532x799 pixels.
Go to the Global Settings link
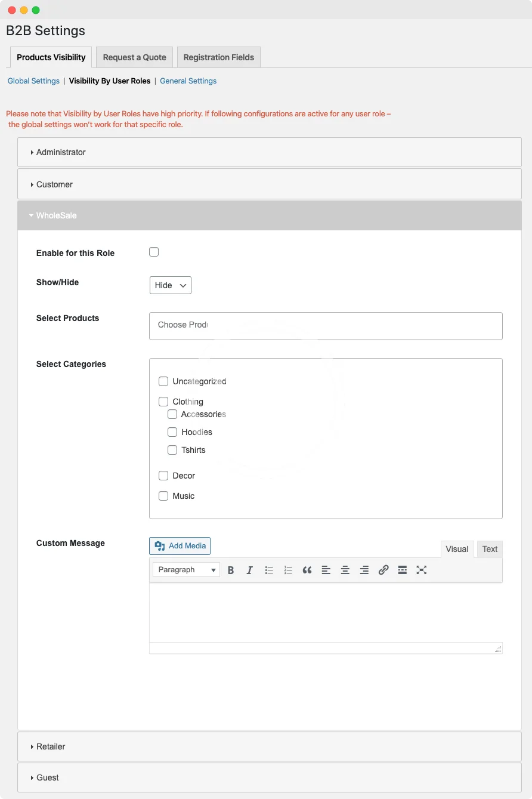tap(33, 81)
